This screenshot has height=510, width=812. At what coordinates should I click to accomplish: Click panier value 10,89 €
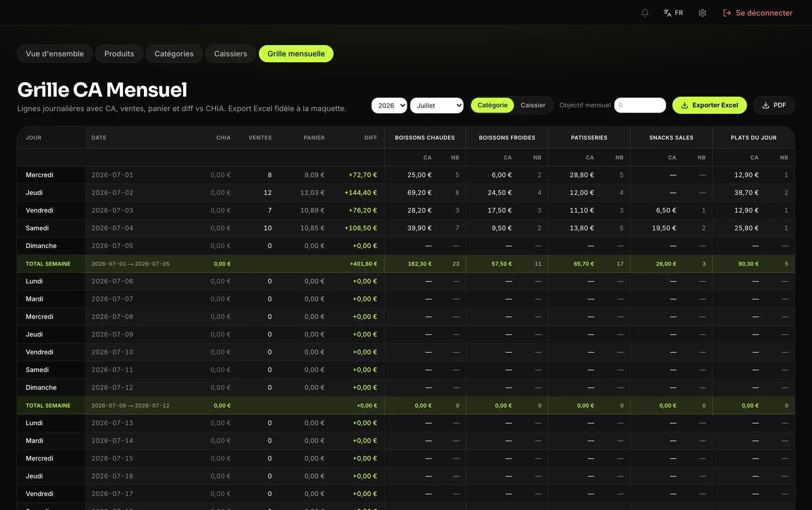click(312, 210)
